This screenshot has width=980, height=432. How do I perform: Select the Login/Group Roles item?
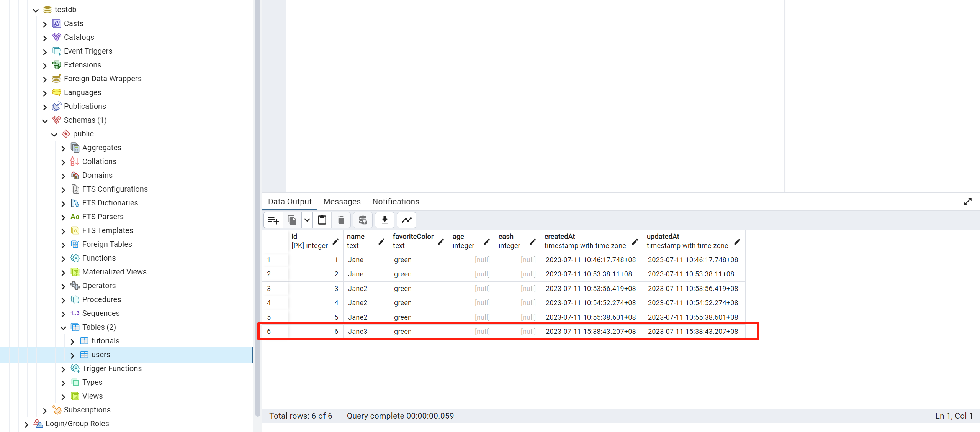tap(77, 424)
